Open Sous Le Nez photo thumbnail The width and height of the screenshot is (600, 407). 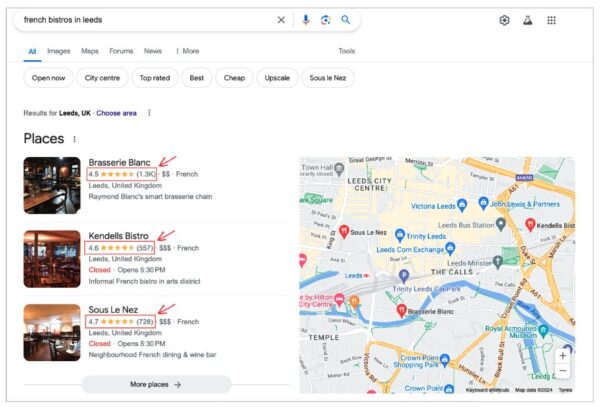[52, 333]
